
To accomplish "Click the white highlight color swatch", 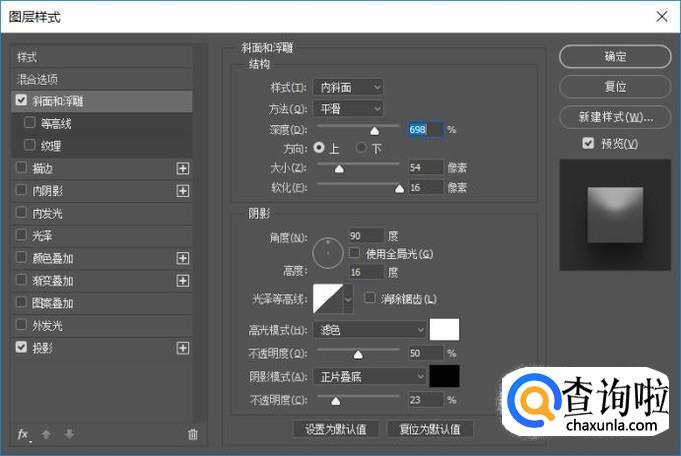I will [444, 329].
